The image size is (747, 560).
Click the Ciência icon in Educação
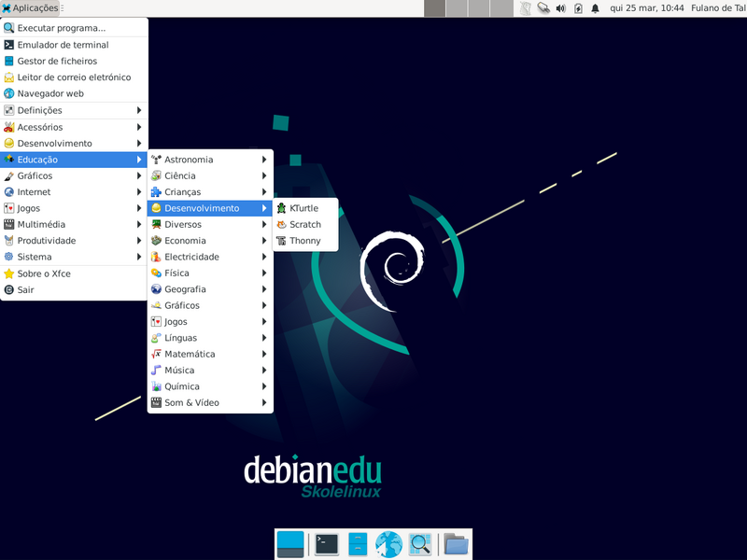pyautogui.click(x=156, y=175)
